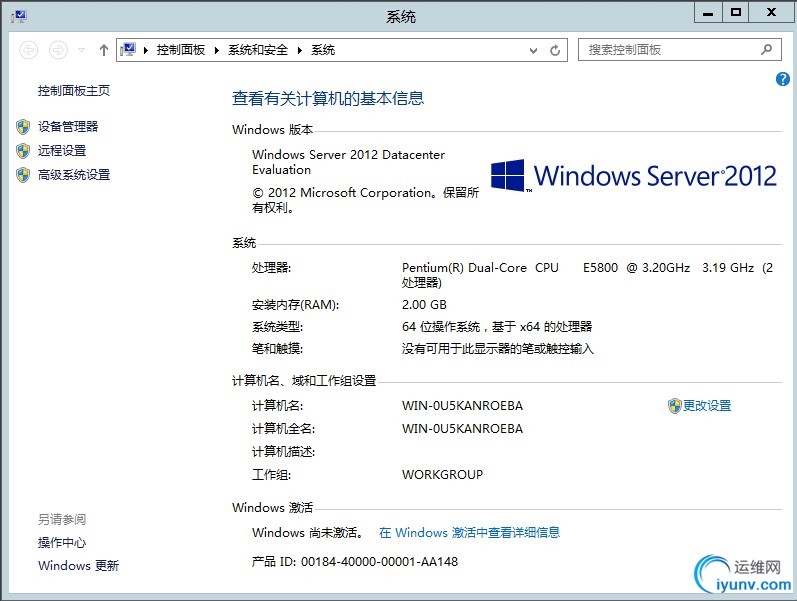Click 更改设置 link

pyautogui.click(x=707, y=406)
